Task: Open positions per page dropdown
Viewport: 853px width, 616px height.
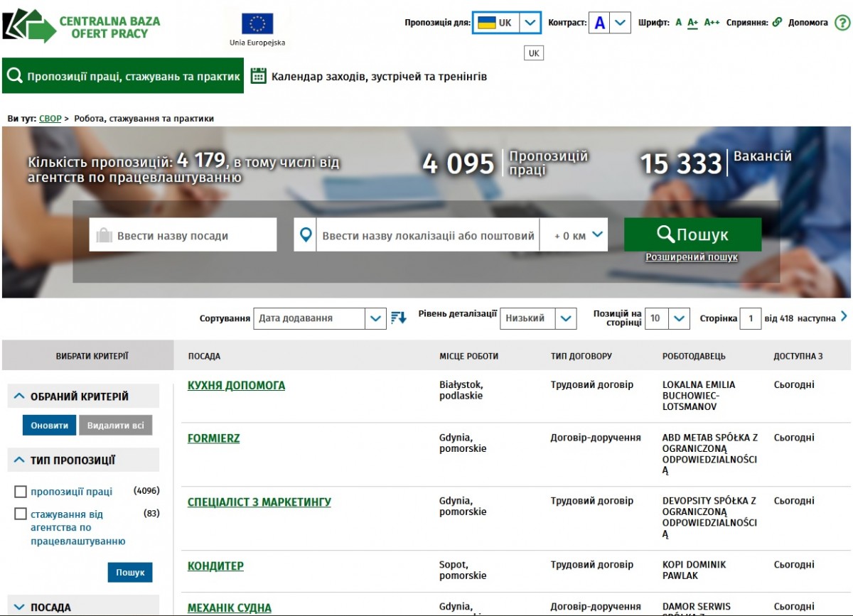Action: pyautogui.click(x=667, y=318)
